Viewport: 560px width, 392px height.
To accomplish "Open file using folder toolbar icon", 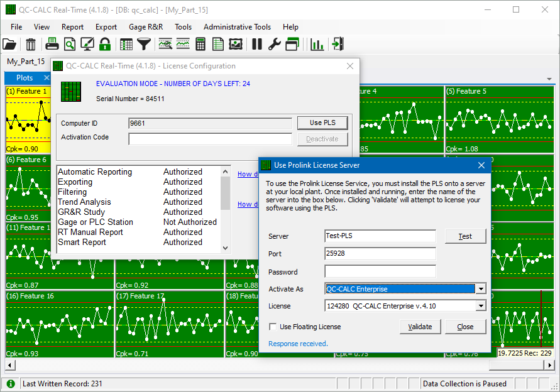I will coord(9,44).
